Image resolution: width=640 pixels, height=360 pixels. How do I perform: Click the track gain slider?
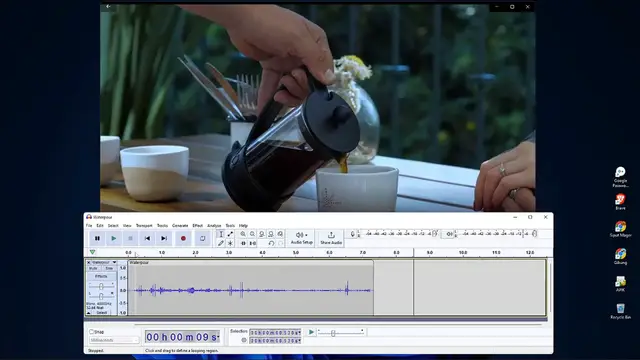(101, 286)
